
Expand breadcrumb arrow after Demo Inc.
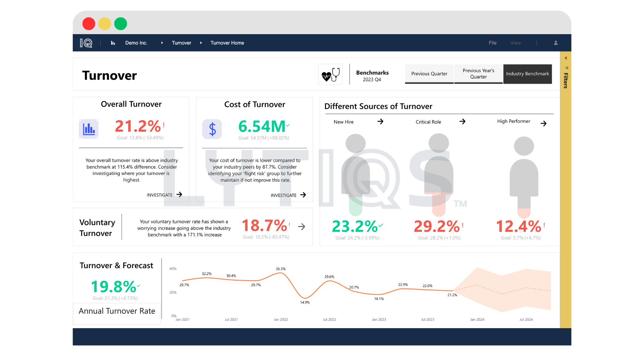click(162, 43)
